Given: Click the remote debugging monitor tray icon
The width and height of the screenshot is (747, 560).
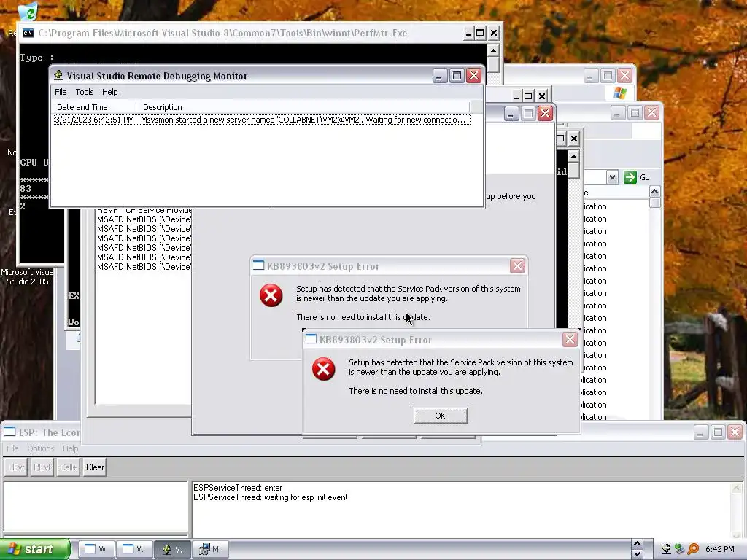Looking at the screenshot, I should (667, 549).
